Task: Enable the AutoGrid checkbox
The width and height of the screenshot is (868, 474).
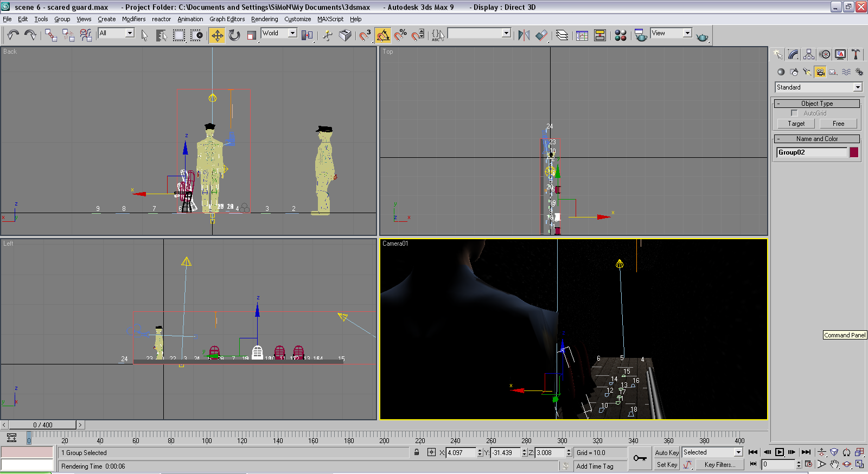Action: 794,113
